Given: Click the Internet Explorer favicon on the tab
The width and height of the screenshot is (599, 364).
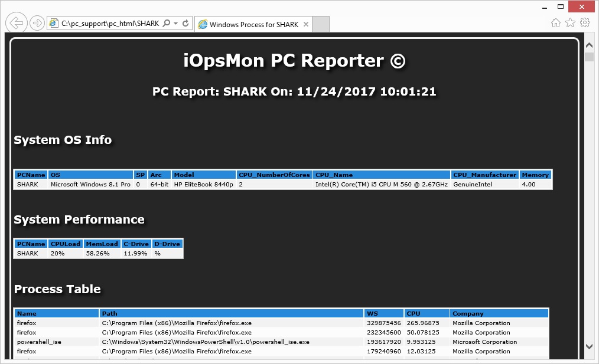Looking at the screenshot, I should [x=203, y=25].
